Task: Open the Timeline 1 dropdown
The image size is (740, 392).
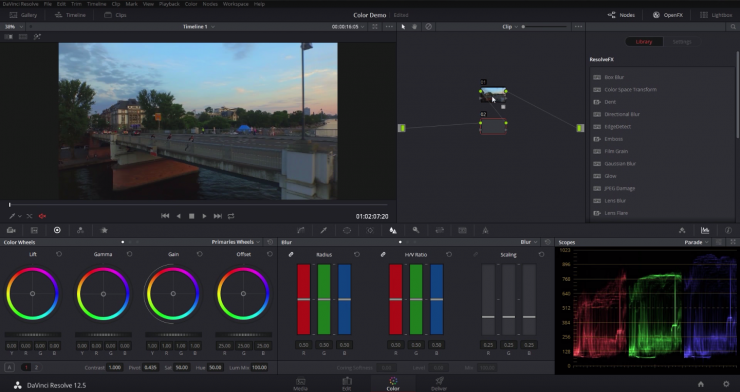Action: click(199, 27)
